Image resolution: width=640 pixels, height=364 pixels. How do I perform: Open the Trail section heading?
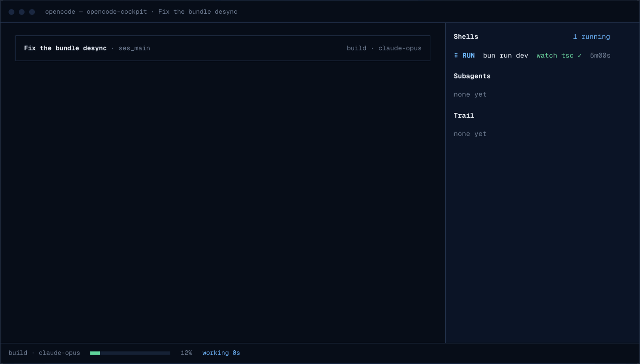click(x=464, y=115)
